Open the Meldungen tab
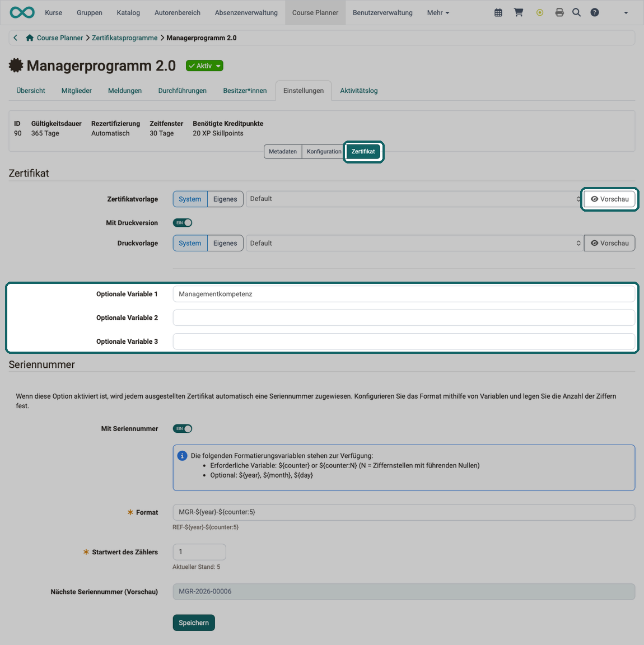Image resolution: width=644 pixels, height=645 pixels. coord(125,91)
